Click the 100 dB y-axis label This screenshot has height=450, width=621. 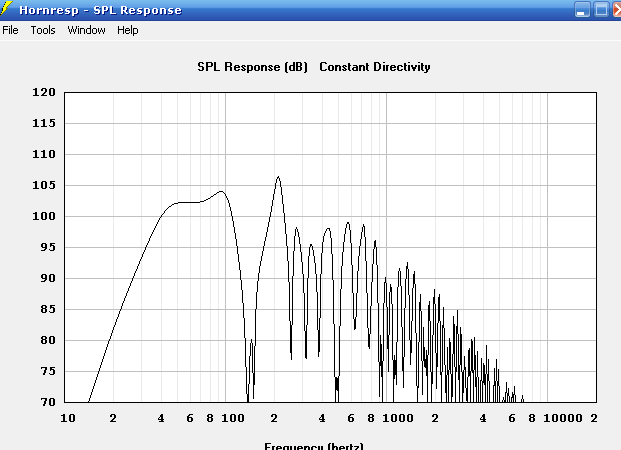[x=44, y=216]
